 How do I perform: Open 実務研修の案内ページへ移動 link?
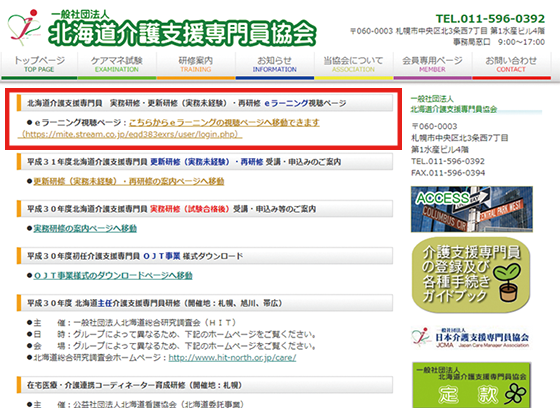tap(85, 228)
